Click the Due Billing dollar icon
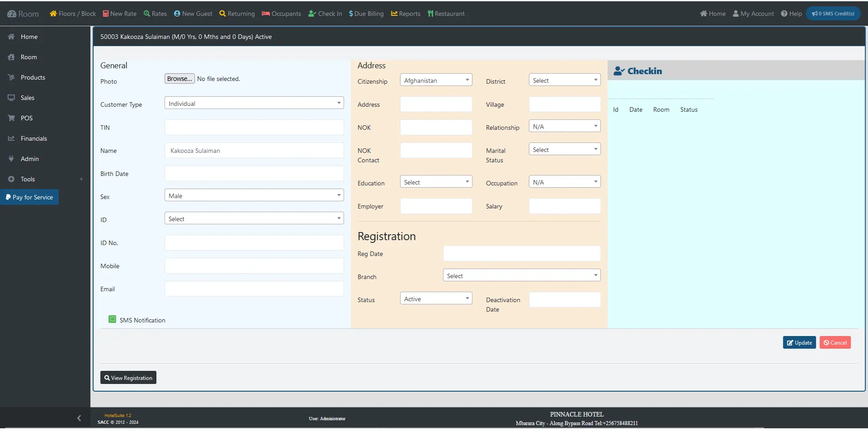This screenshot has height=431, width=868. point(351,14)
